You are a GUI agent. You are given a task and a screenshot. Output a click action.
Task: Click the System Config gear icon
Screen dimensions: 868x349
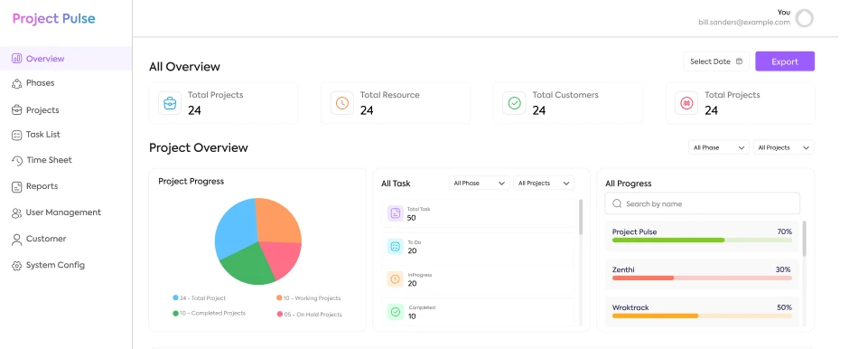click(x=16, y=265)
